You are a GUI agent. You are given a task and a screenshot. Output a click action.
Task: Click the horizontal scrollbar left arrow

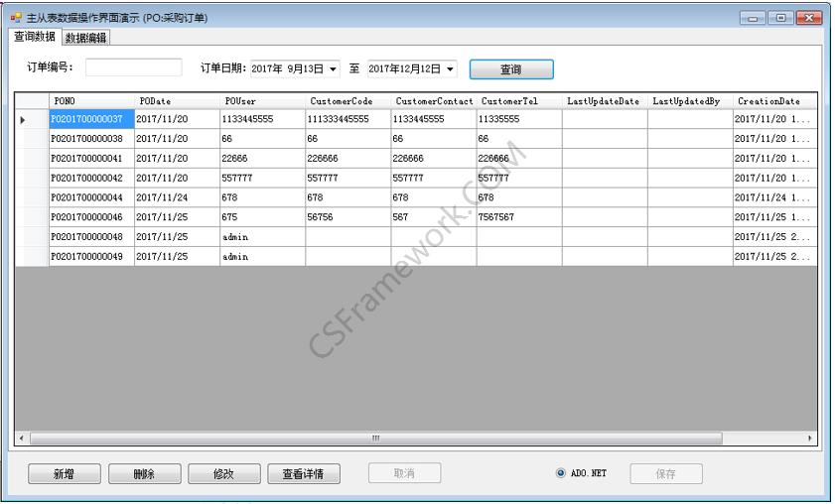22,438
